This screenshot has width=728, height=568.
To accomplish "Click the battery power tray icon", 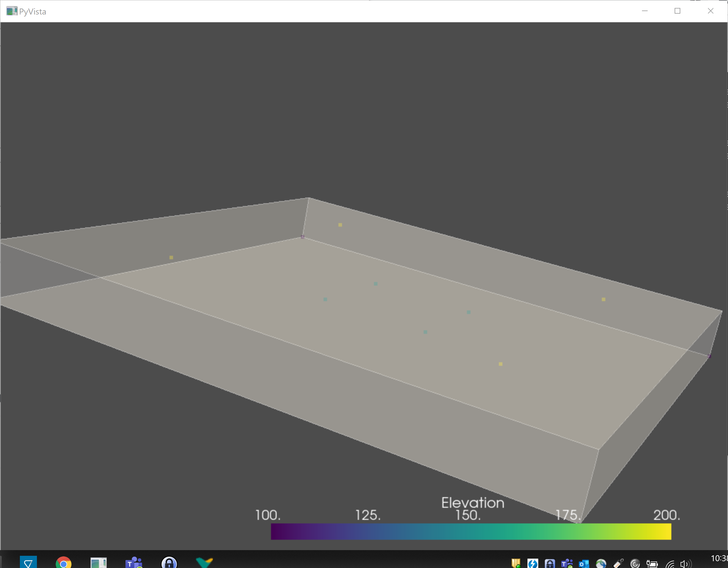I will point(652,564).
